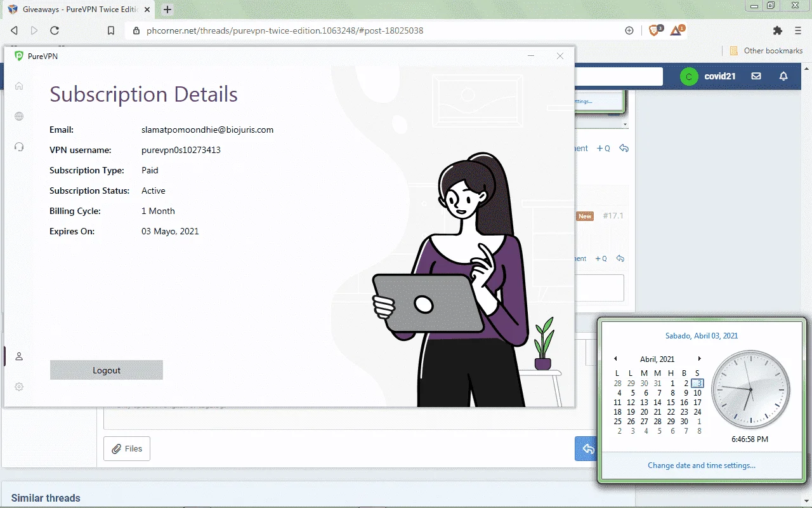Screen dimensions: 812x508
Task: Click the +Q quote link near #17.1
Action: (x=601, y=258)
